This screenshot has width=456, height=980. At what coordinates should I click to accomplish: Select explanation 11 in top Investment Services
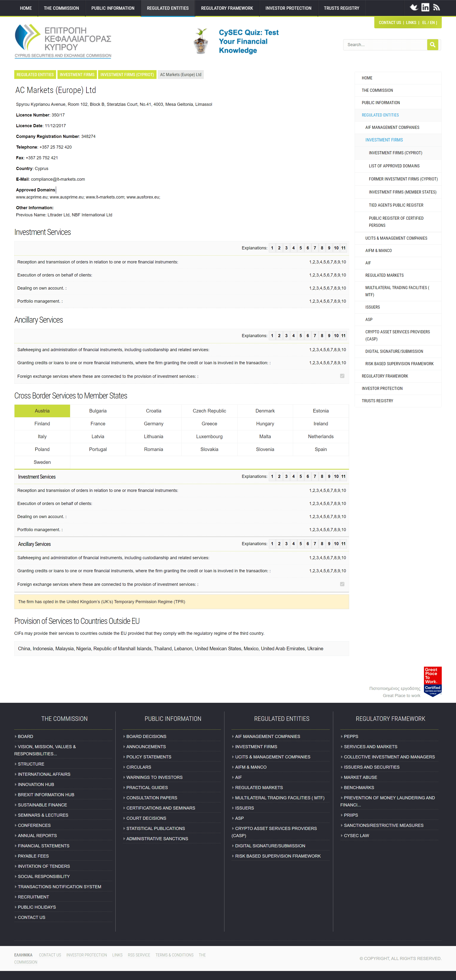(x=343, y=248)
